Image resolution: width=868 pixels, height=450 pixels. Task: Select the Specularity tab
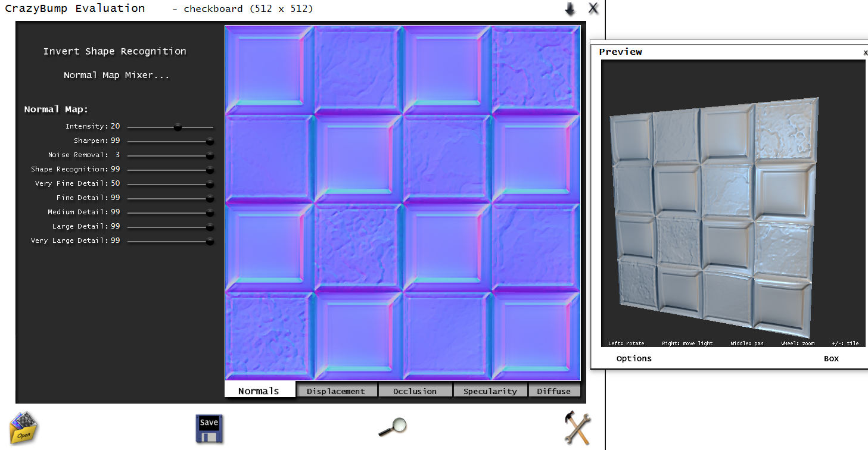[490, 391]
